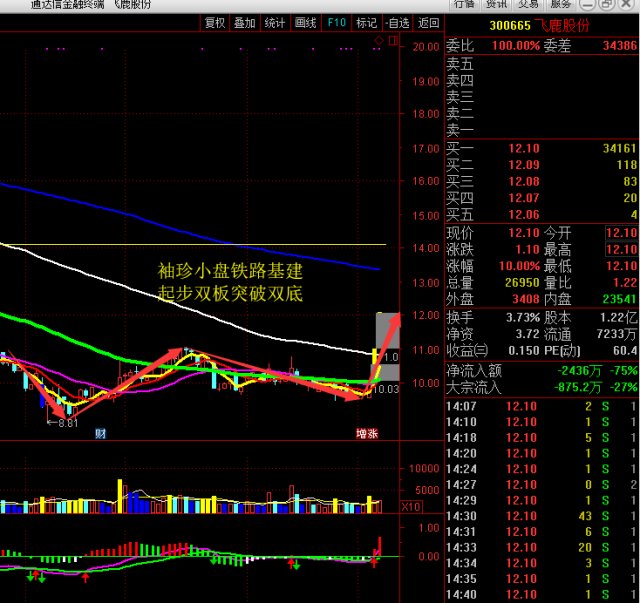Click the small diamond icon above chart

point(378,40)
